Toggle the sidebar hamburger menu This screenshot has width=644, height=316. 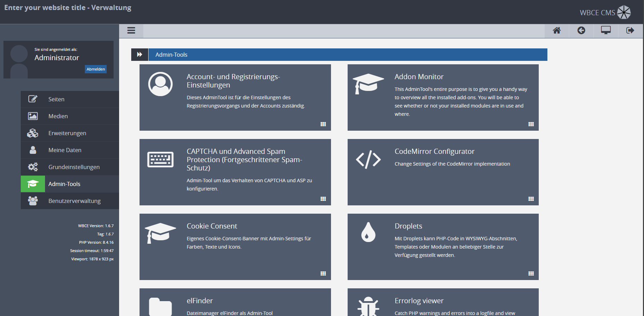[131, 30]
